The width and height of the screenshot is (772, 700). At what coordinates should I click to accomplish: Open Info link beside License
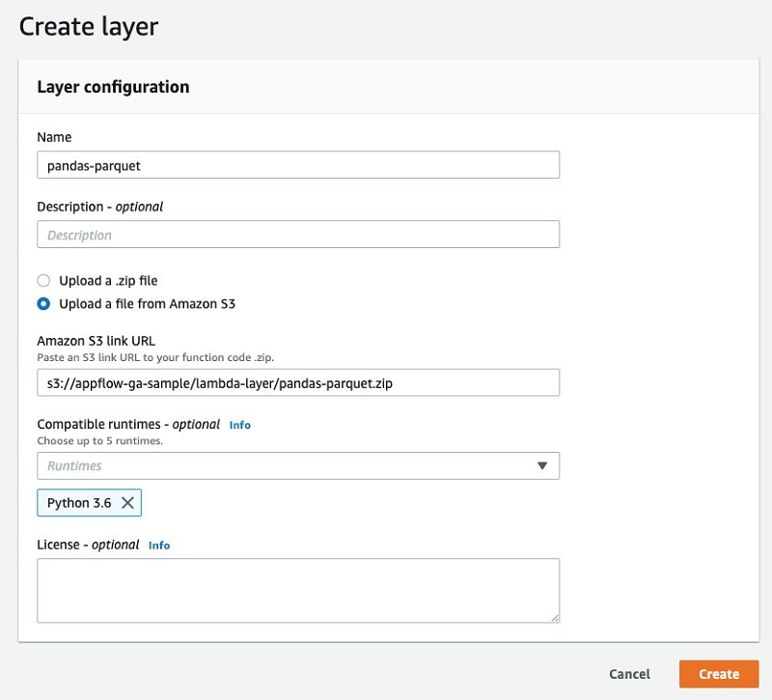click(x=159, y=546)
